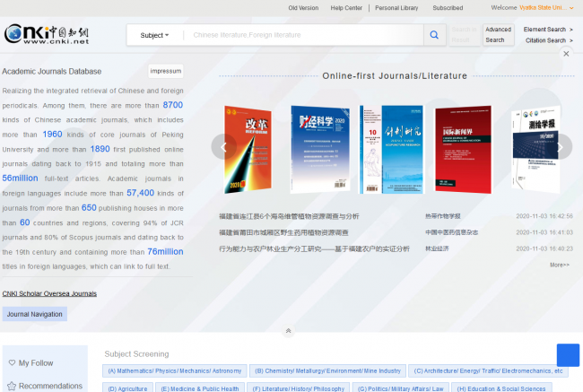Image resolution: width=583 pixels, height=392 pixels.
Task: Open CNKI Scholar Oversea Journals link
Action: click(x=49, y=293)
